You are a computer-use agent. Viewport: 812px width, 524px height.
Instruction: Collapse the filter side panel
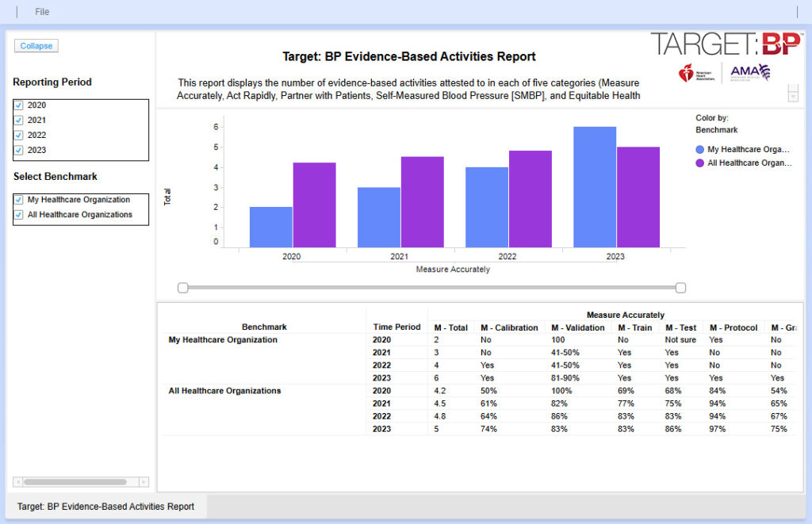tap(36, 46)
